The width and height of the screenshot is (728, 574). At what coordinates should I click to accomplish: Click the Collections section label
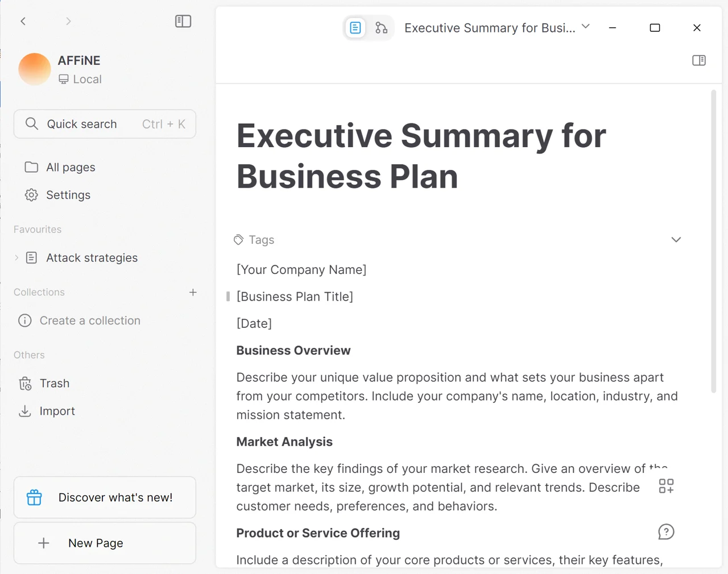pyautogui.click(x=39, y=292)
